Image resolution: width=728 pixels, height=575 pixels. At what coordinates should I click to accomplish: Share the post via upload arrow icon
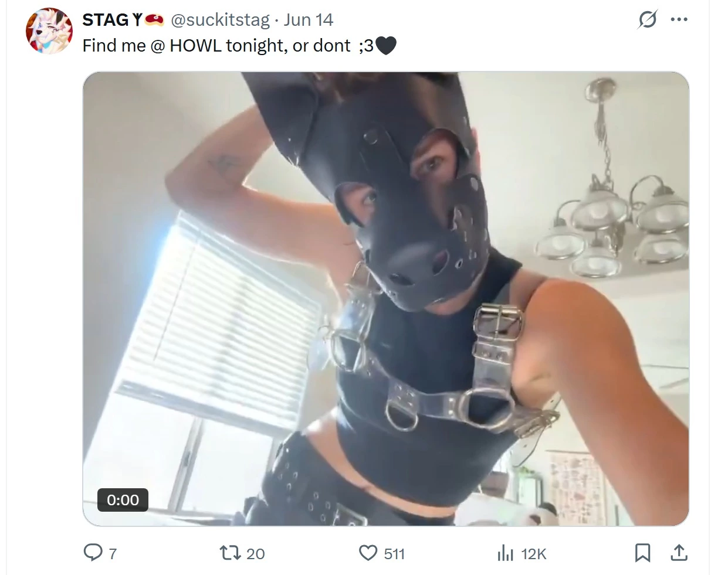coord(679,553)
